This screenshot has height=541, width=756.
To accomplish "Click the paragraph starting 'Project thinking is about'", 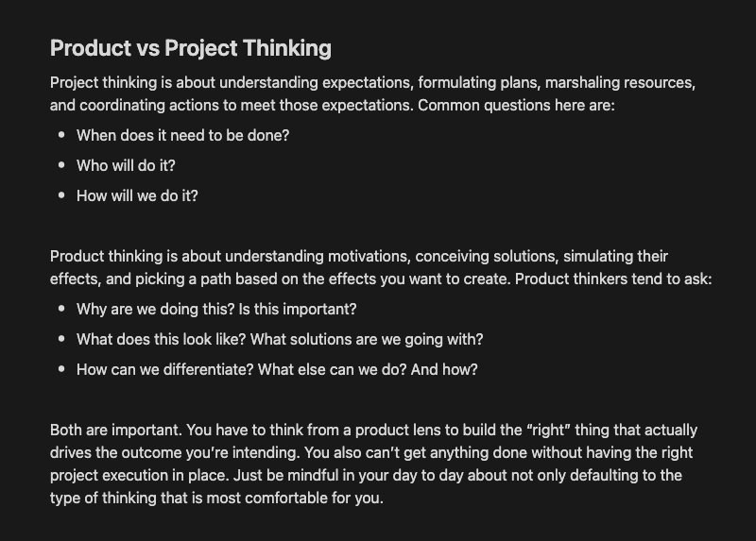I will point(372,93).
